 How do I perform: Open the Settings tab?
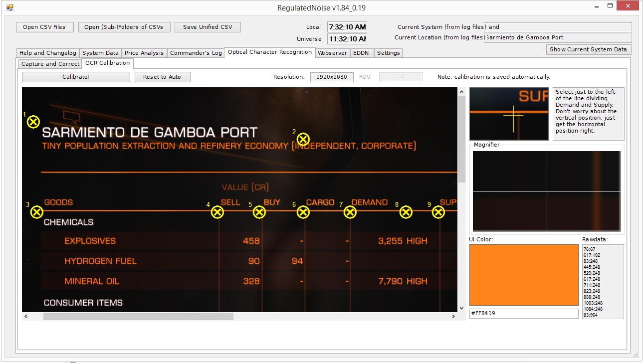[388, 53]
